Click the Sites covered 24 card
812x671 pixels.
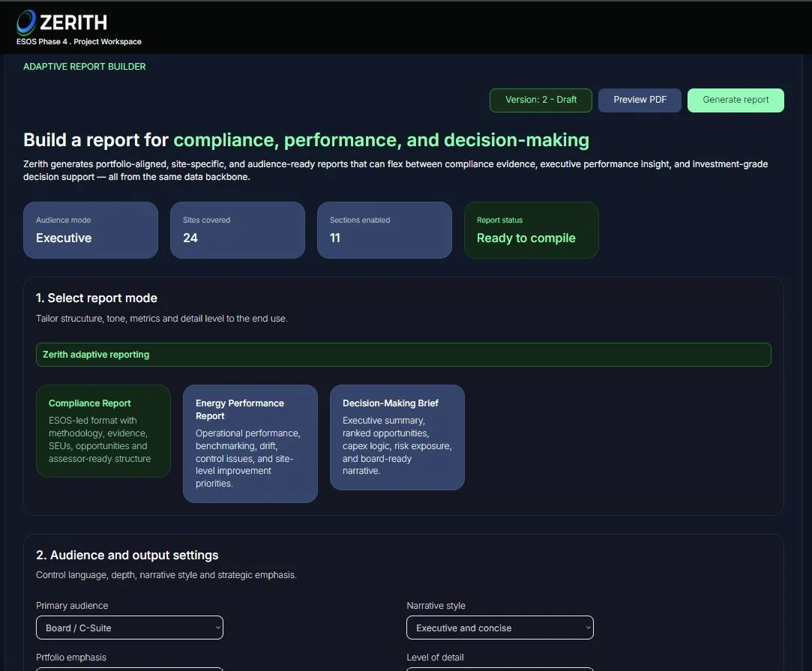click(x=237, y=230)
